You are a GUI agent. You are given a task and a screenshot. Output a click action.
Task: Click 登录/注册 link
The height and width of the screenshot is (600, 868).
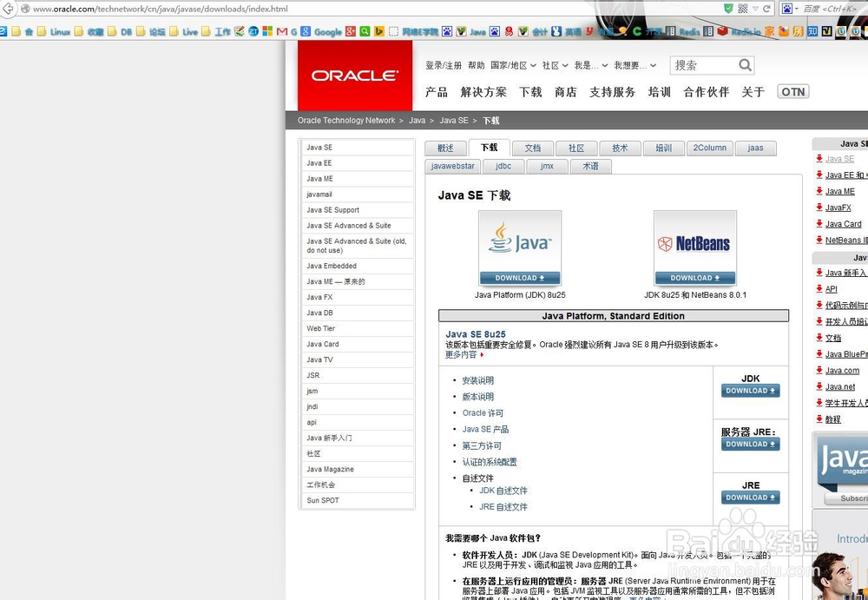pos(443,65)
